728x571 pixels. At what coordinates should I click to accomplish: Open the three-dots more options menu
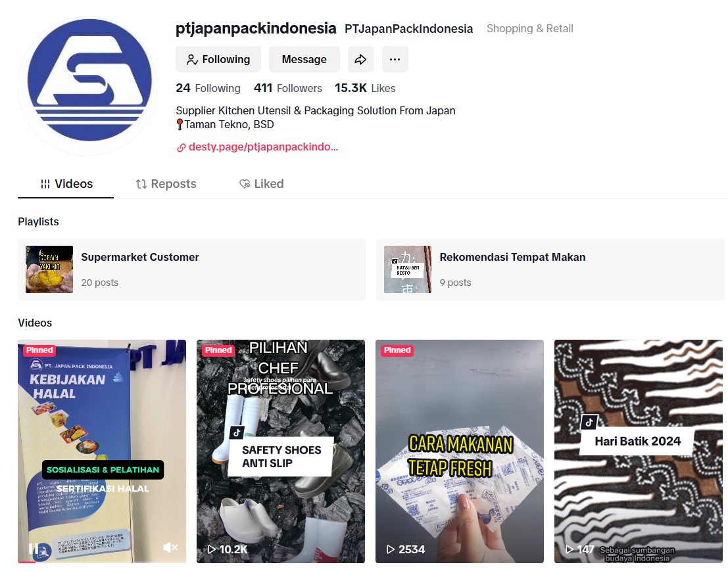point(395,59)
